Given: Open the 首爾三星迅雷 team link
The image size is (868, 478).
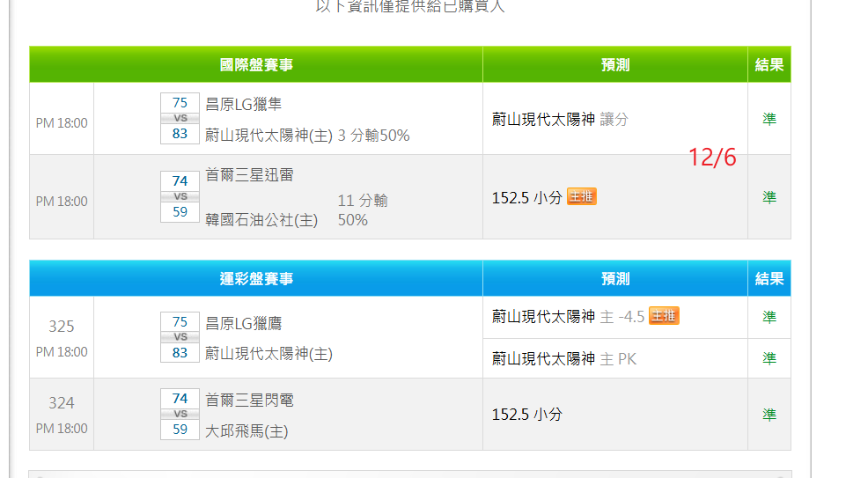Looking at the screenshot, I should (249, 175).
